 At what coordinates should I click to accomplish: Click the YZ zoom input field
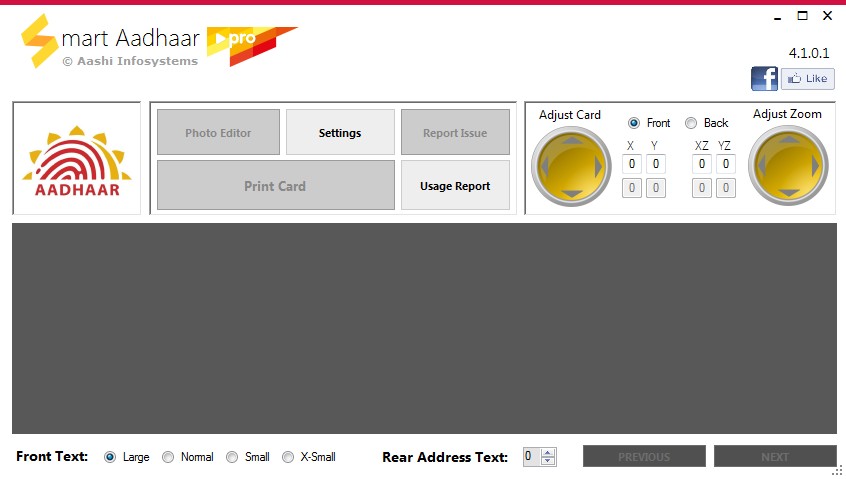726,164
